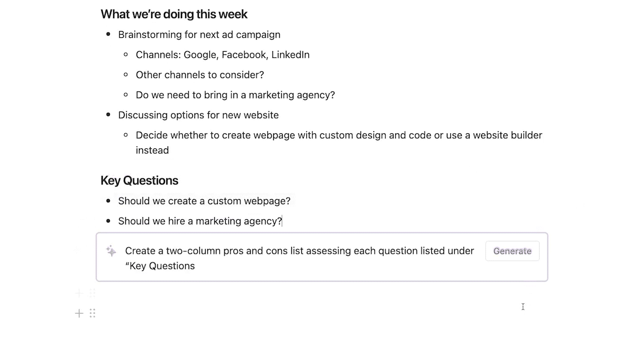Click 'Should we create a custom webpage?' bullet
Screen dimensions: 644x362
[204, 201]
